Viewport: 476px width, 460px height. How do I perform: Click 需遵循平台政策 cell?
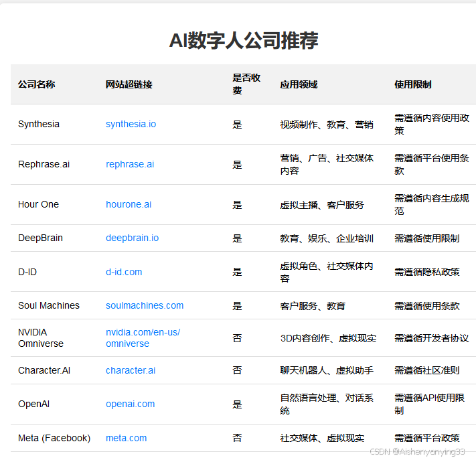pos(427,438)
